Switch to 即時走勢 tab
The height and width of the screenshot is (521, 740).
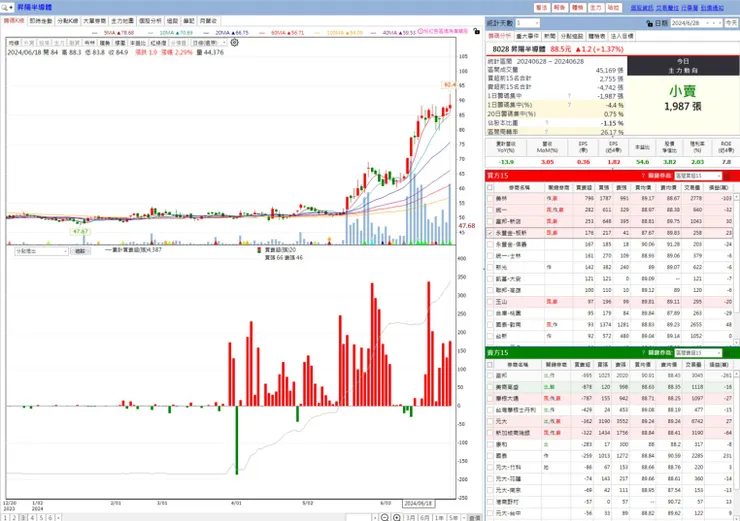click(41, 21)
